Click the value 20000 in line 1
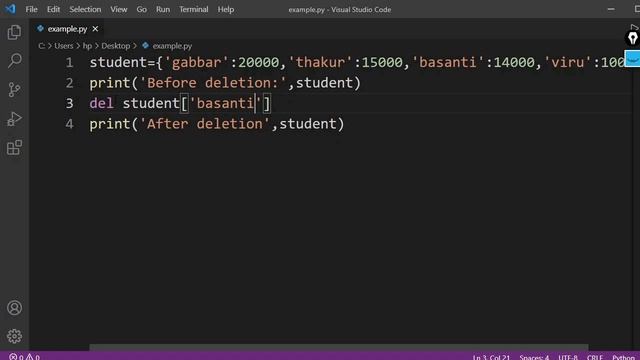Screen dimensions: 640x360 click(258, 62)
